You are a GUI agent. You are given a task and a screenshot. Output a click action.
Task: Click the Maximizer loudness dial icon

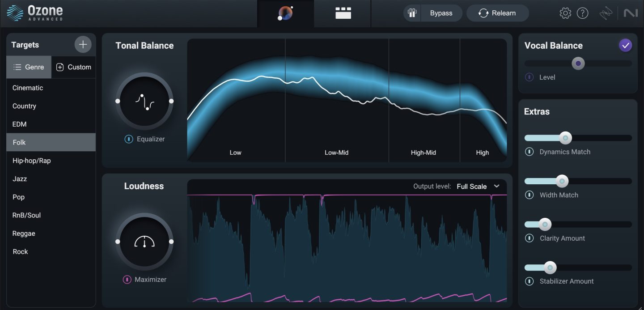144,242
